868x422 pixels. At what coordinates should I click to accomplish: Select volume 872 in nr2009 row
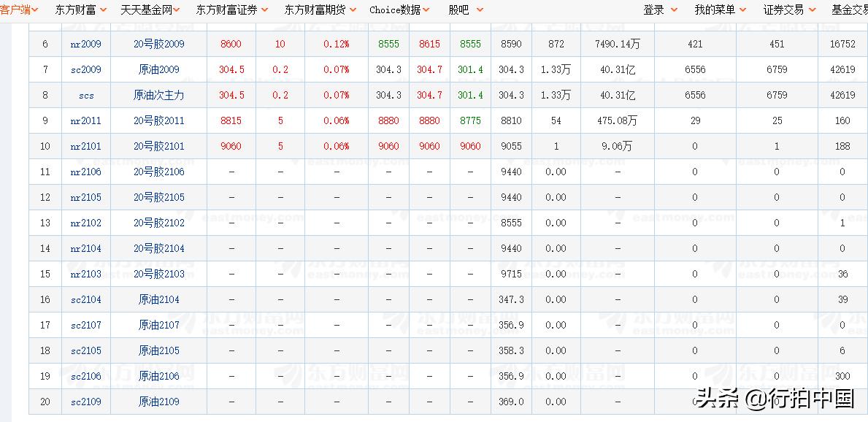556,44
